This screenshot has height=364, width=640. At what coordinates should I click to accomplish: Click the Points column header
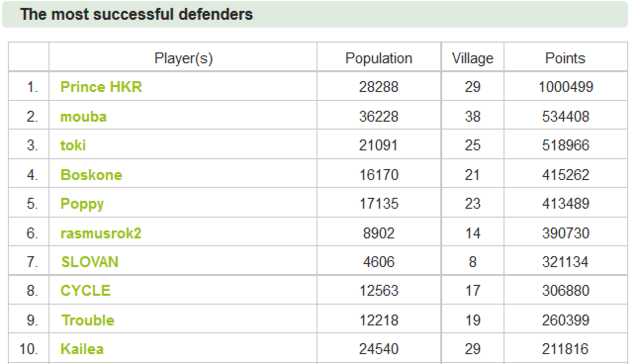[565, 58]
